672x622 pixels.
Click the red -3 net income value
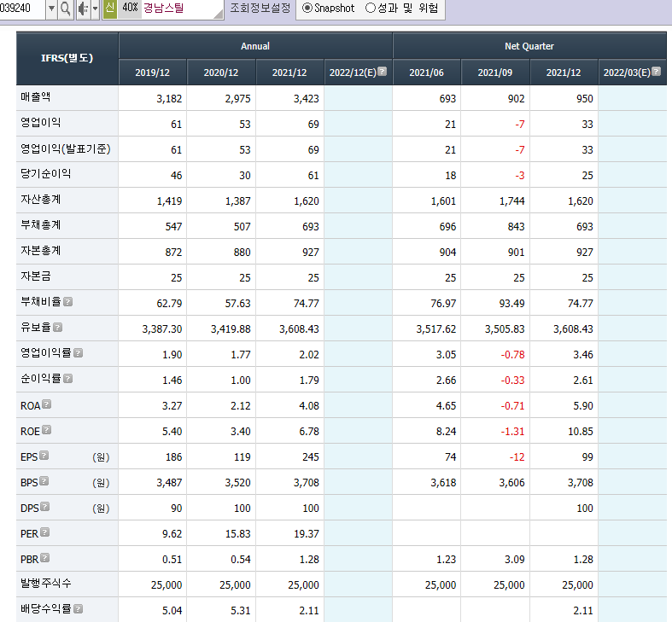[x=519, y=176]
